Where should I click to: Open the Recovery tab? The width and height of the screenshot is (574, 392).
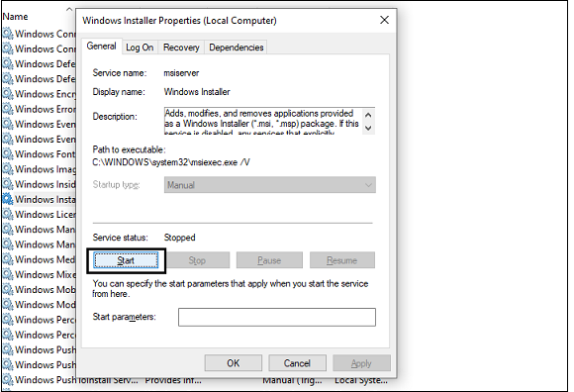181,48
